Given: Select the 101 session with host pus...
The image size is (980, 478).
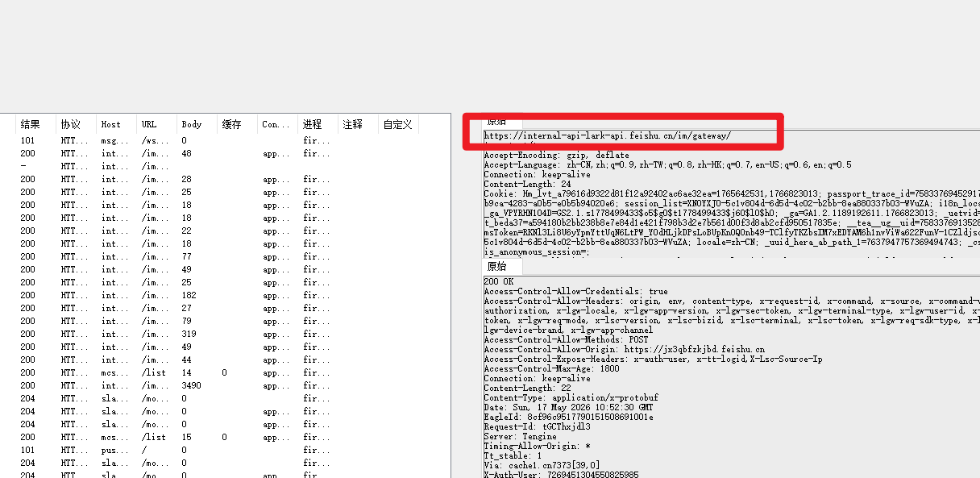Looking at the screenshot, I should tap(226, 450).
